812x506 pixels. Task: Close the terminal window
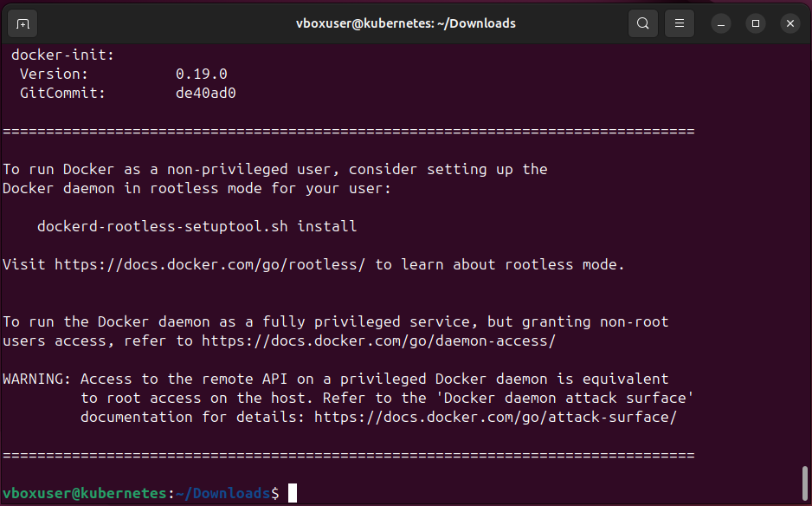(789, 23)
